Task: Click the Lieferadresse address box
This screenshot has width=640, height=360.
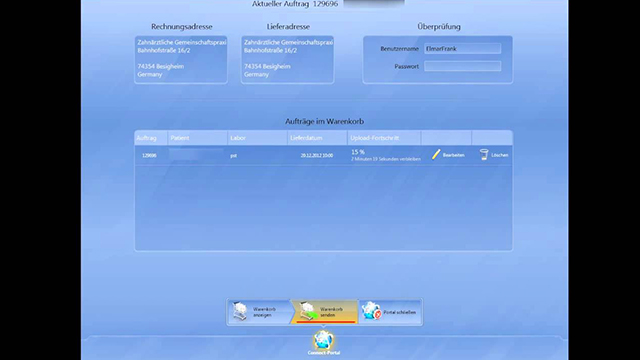Action: tap(287, 60)
